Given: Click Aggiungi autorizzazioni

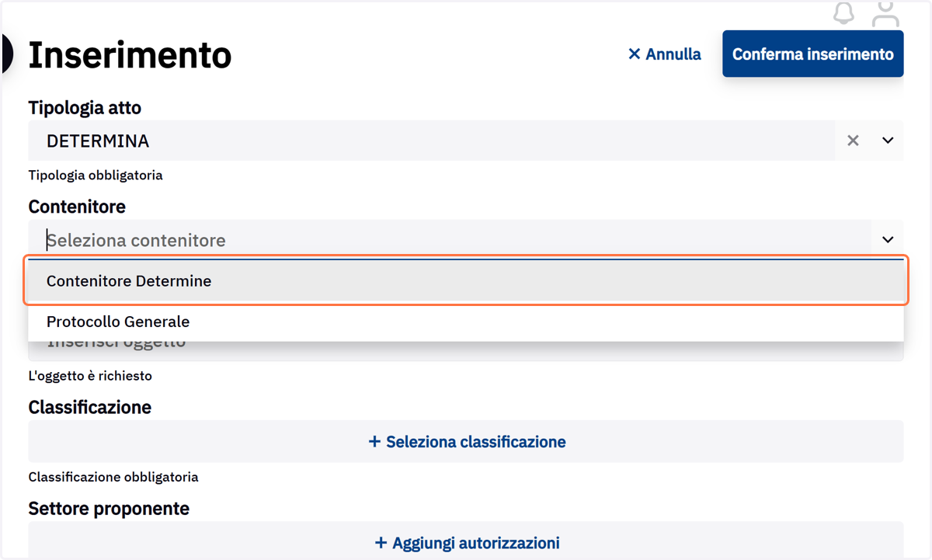Looking at the screenshot, I should point(466,542).
